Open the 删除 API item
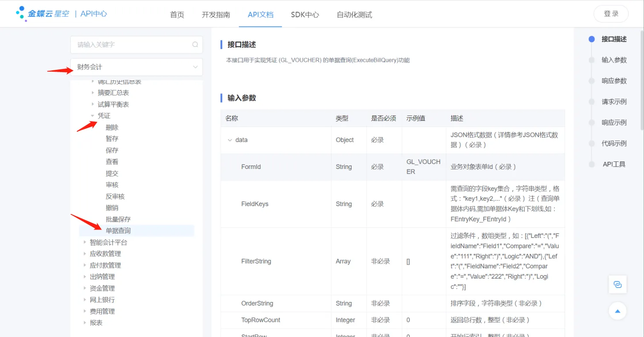644x337 pixels. coord(112,127)
